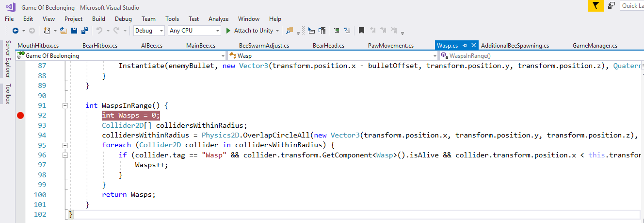Open the Project menu
The image size is (644, 223).
click(74, 19)
